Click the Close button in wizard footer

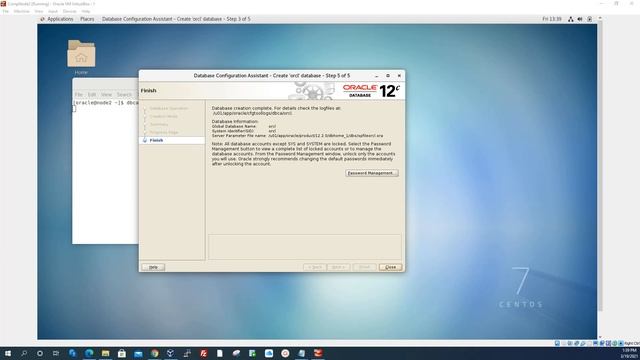tap(390, 267)
